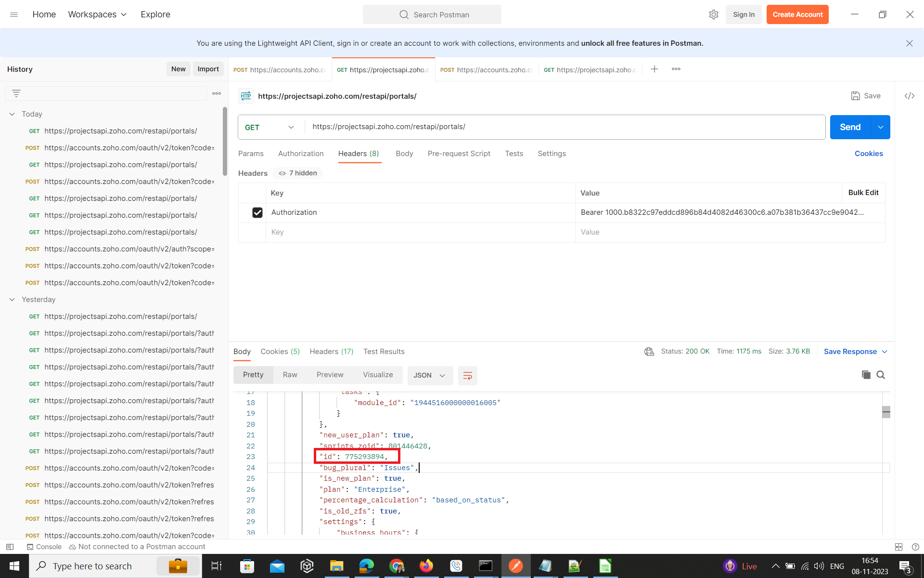The width and height of the screenshot is (924, 578).
Task: Toggle two-pane layout icon in status bar
Action: [x=898, y=547]
